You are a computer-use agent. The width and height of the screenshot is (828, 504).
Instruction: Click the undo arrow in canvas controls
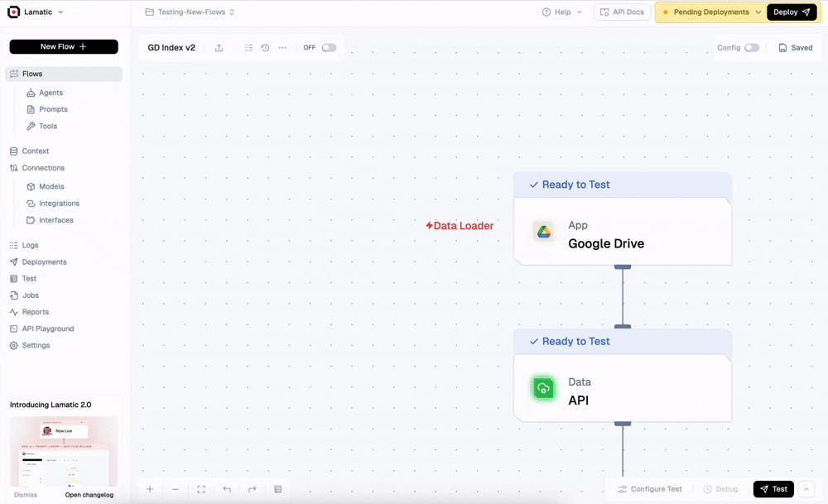[x=227, y=489]
